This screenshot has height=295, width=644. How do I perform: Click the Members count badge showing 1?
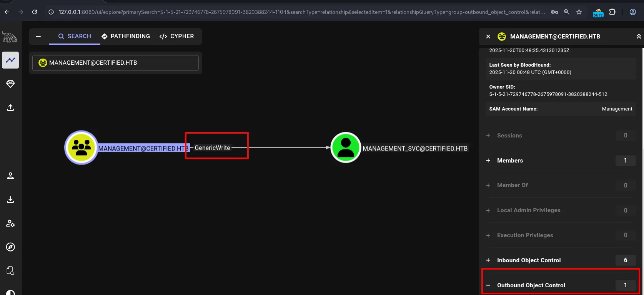(x=626, y=161)
